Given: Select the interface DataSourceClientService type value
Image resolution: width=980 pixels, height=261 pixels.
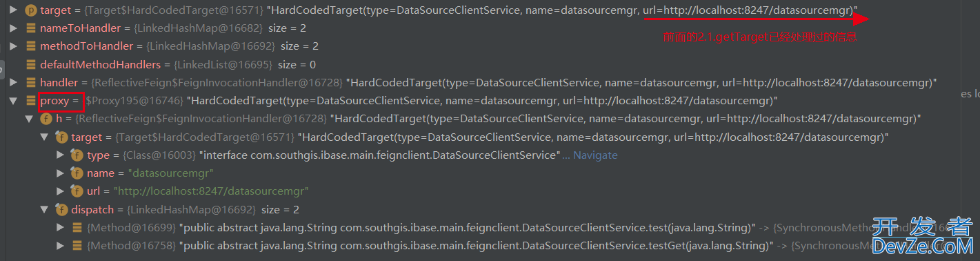Looking at the screenshot, I should pos(379,155).
